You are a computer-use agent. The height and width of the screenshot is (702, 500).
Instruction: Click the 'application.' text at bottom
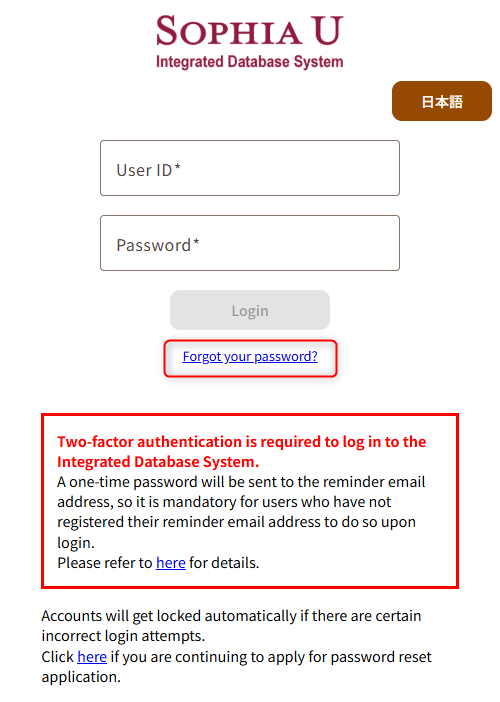pos(81,677)
